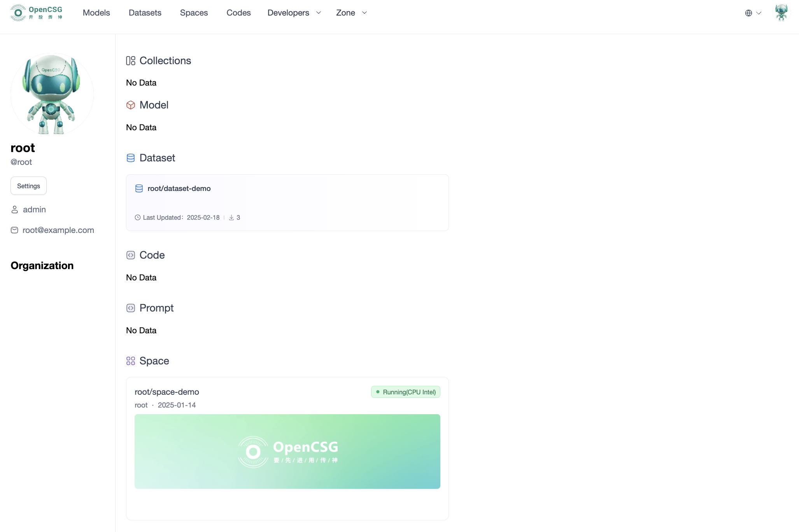Open the language globe dropdown
The width and height of the screenshot is (799, 532).
[753, 13]
